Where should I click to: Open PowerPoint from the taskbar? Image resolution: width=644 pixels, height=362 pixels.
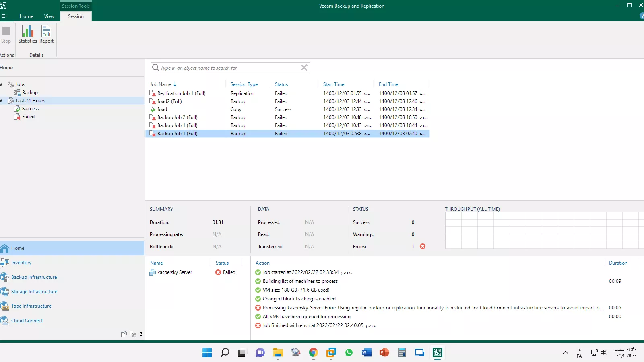coord(384,353)
